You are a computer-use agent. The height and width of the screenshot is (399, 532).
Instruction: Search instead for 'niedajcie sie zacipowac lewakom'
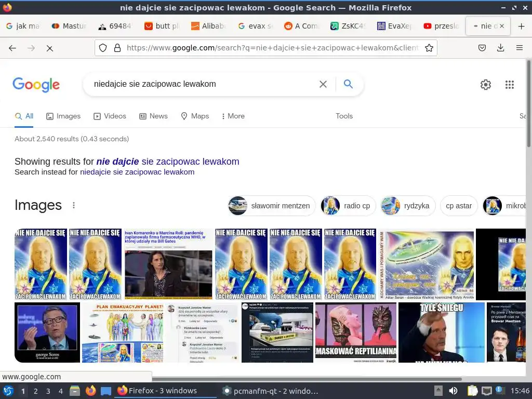[137, 172]
